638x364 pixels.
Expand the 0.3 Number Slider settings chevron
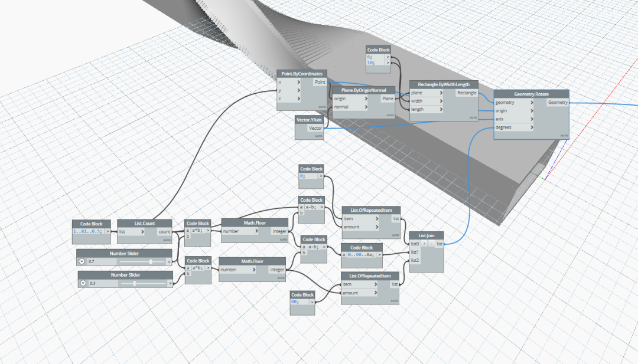tap(83, 283)
